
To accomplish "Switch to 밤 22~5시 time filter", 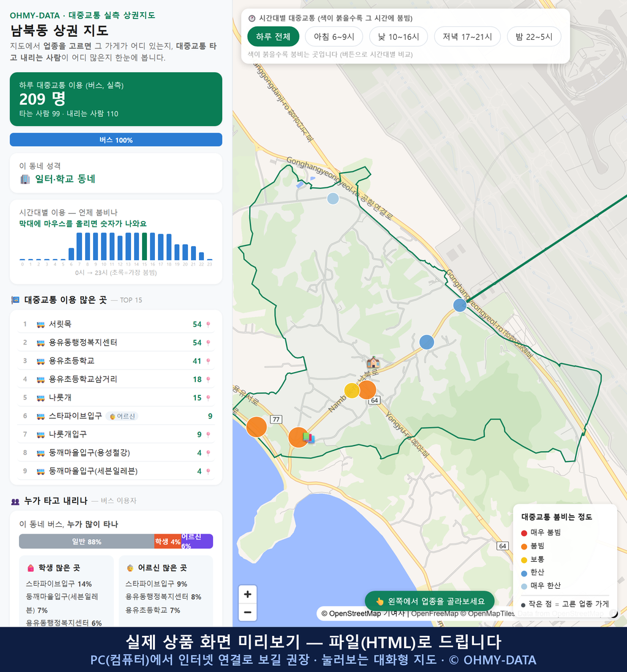I will pyautogui.click(x=534, y=37).
